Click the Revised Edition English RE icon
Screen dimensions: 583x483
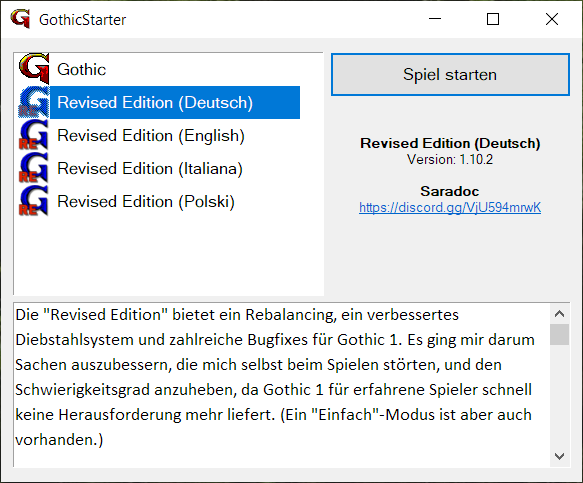click(34, 135)
